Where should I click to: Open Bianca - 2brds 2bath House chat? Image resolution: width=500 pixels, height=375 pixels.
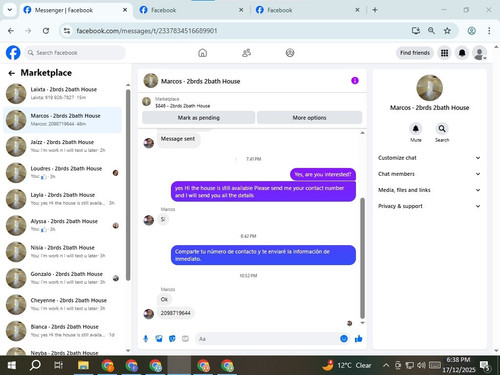[62, 330]
